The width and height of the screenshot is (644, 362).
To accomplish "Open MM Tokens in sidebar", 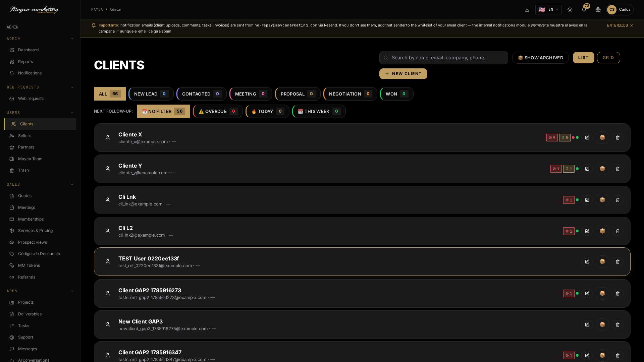I will (x=40, y=265).
